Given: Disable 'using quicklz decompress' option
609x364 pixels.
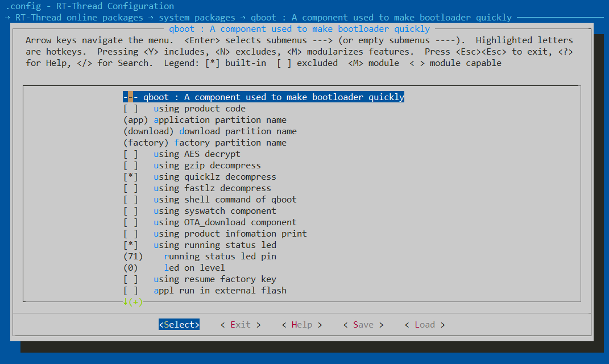Looking at the screenshot, I should [200, 177].
